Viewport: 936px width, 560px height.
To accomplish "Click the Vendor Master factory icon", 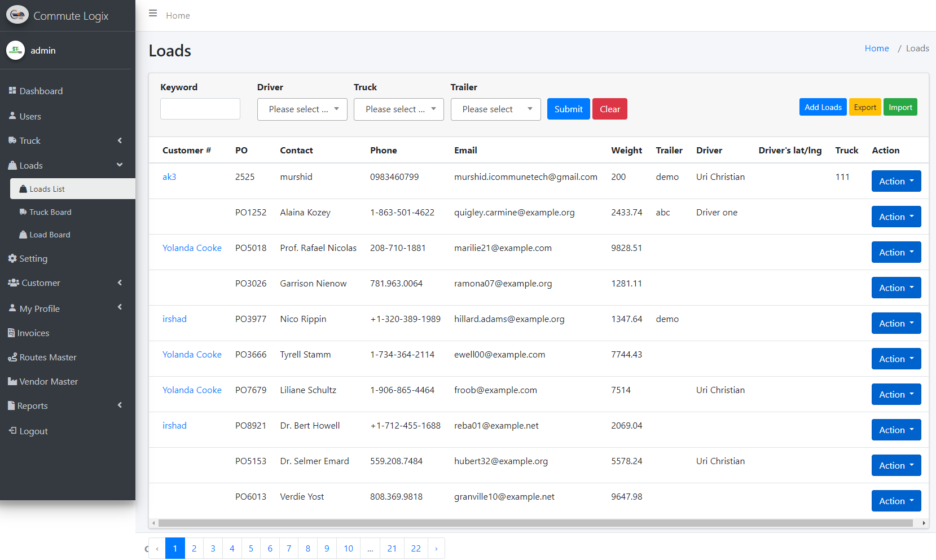I will pos(12,382).
